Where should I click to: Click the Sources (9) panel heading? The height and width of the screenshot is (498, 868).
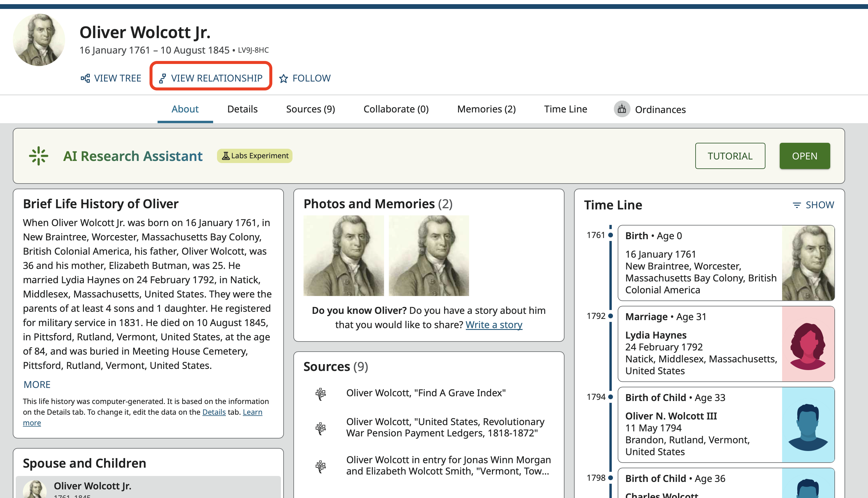point(336,367)
